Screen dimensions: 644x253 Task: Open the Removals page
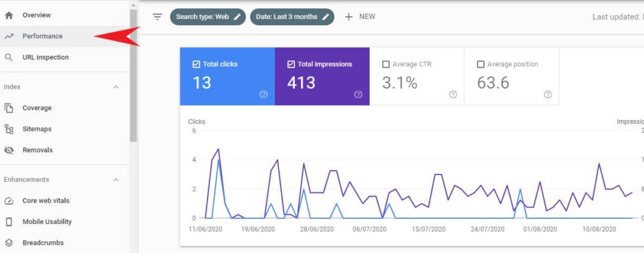(x=65, y=150)
